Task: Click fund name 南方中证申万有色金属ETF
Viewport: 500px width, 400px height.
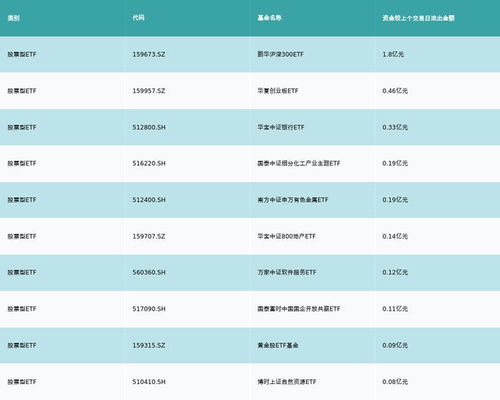Action: click(x=293, y=200)
